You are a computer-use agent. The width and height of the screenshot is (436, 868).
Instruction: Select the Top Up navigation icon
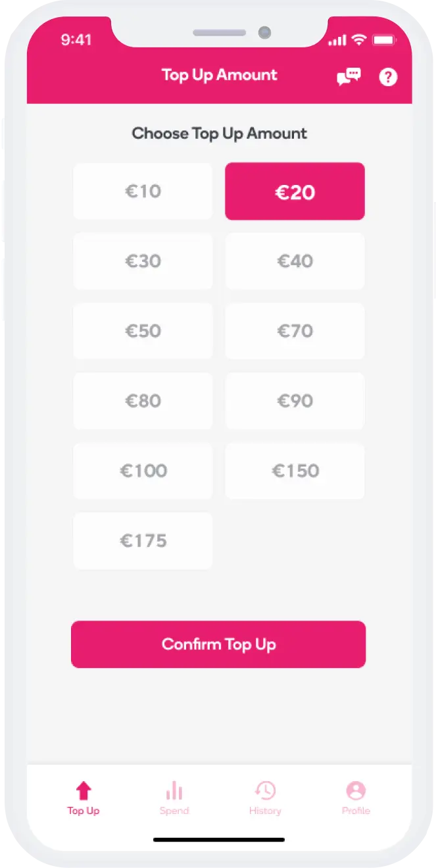pyautogui.click(x=83, y=794)
